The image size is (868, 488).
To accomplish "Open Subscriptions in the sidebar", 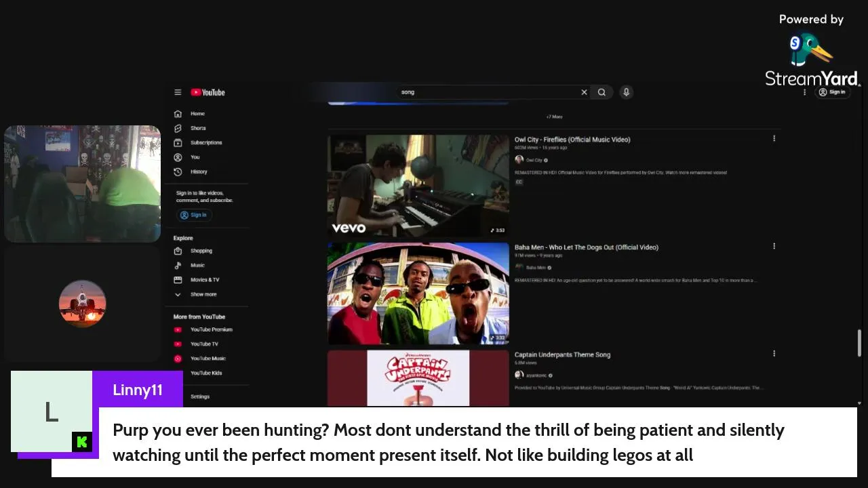I will pos(208,143).
